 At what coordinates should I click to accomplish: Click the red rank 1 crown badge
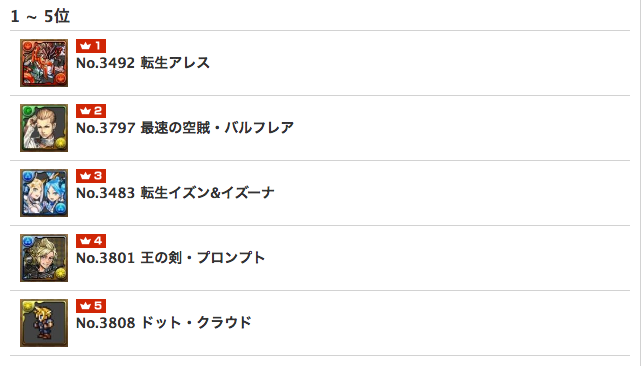(91, 46)
